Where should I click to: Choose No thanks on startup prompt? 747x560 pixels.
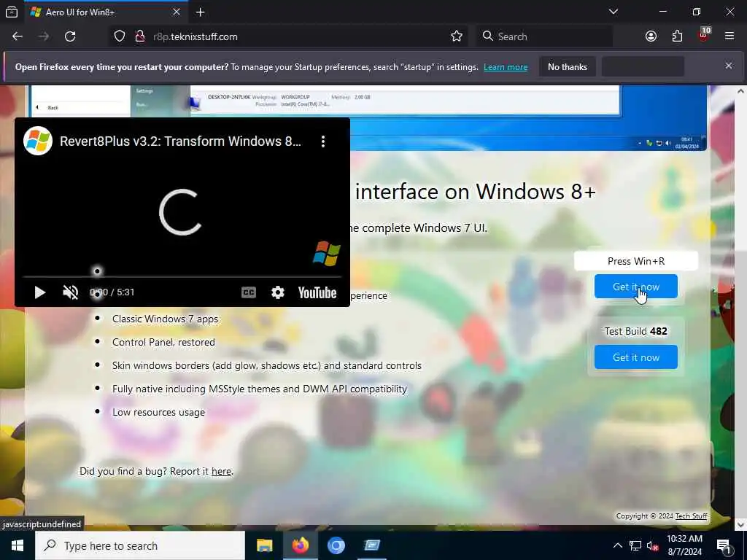click(568, 67)
